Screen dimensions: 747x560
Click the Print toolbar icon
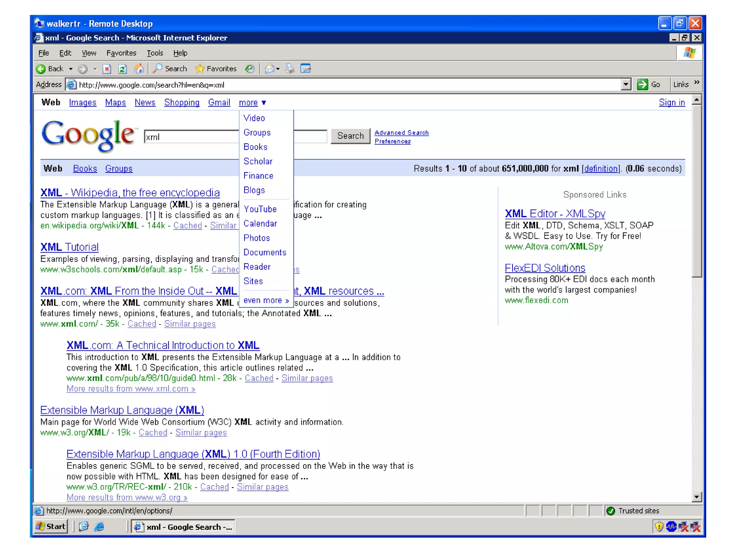[290, 69]
